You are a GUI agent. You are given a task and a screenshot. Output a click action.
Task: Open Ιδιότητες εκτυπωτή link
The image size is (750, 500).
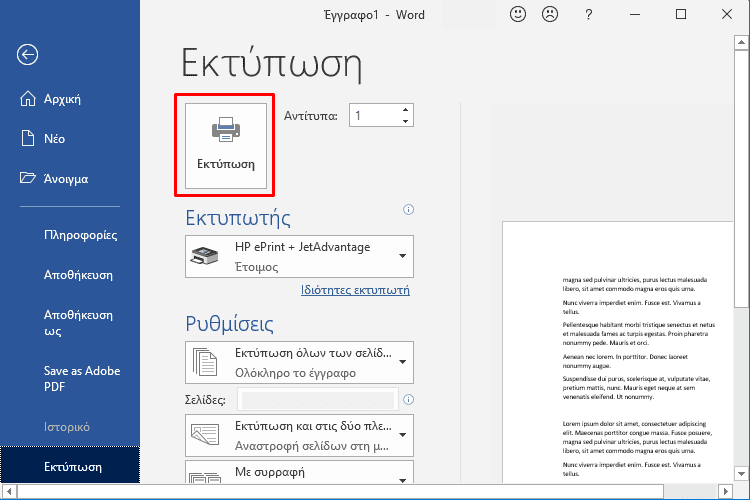pos(355,290)
